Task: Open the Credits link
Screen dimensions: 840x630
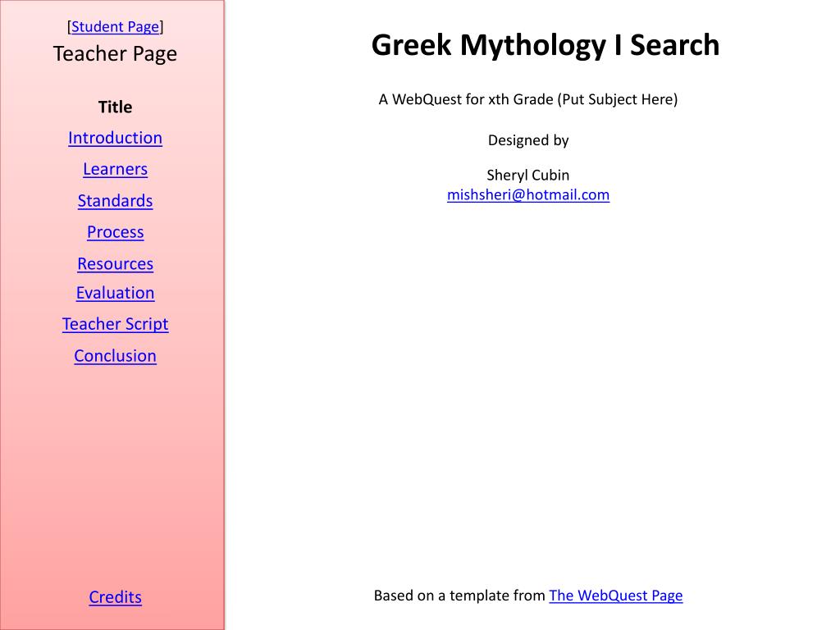Action: tap(115, 597)
